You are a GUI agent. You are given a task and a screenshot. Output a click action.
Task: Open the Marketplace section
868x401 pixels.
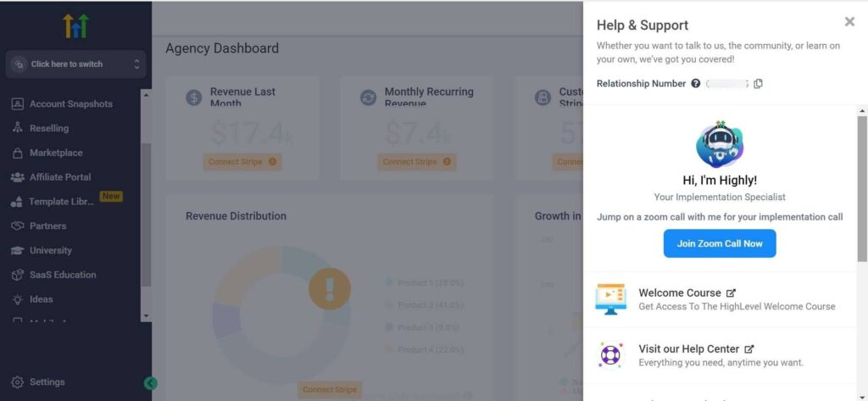[56, 153]
